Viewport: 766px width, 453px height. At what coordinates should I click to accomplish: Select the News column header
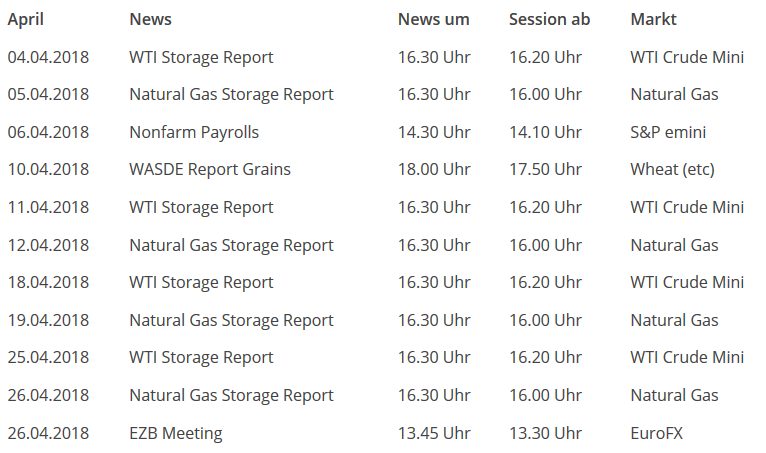150,19
